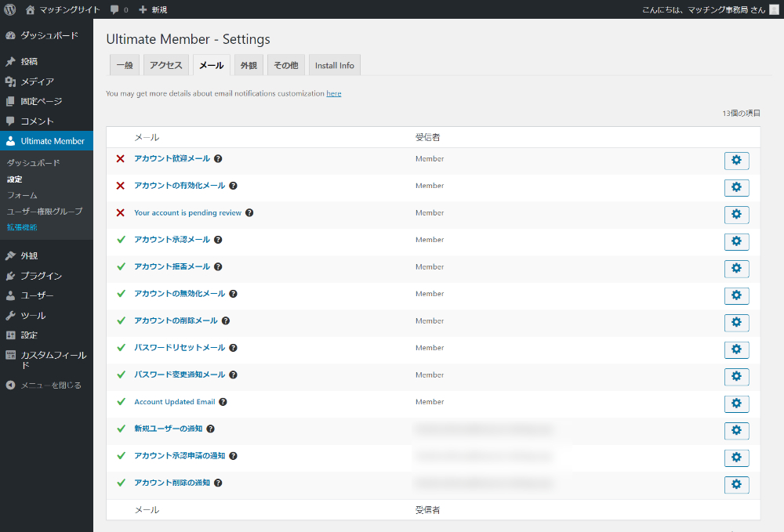
Task: Select the メール tab
Action: (212, 66)
